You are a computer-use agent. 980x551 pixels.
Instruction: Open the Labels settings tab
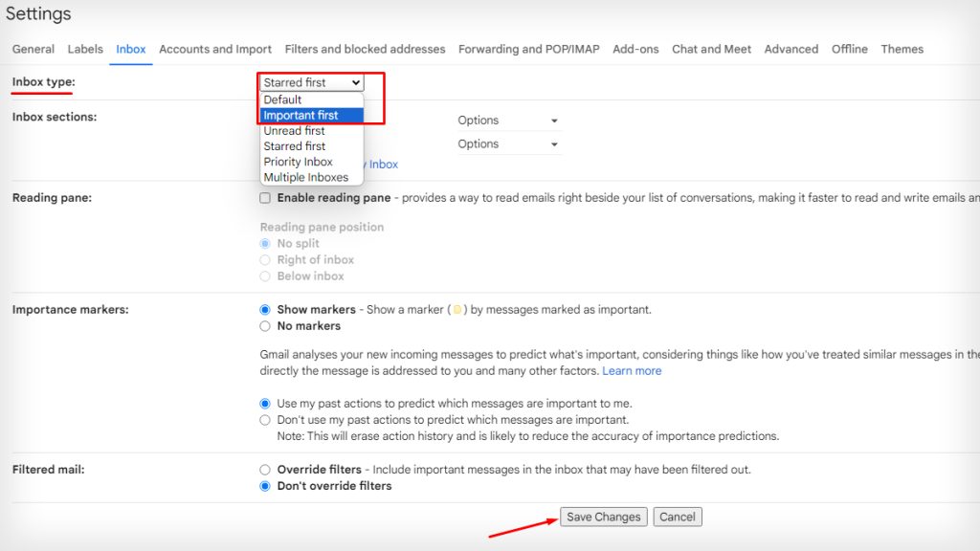(85, 49)
